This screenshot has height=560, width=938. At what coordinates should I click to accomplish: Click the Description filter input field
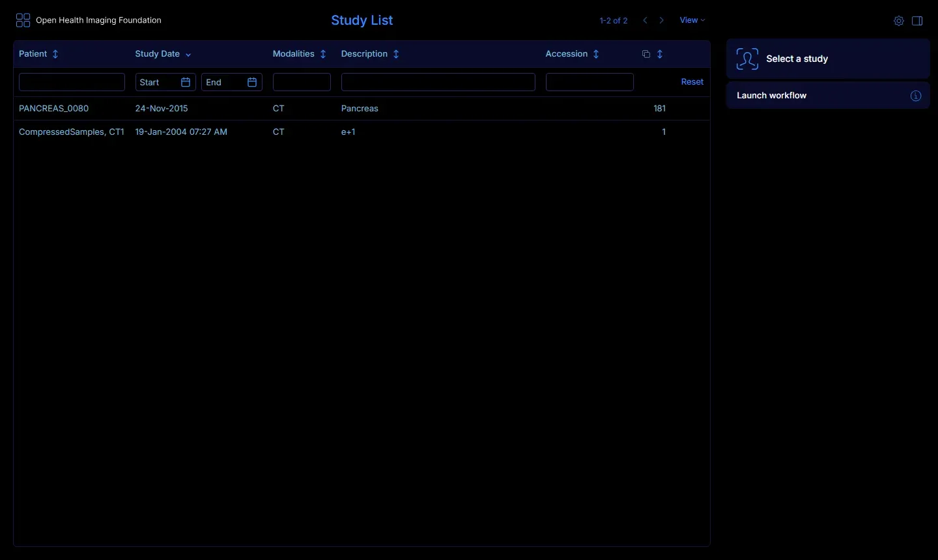pyautogui.click(x=438, y=82)
